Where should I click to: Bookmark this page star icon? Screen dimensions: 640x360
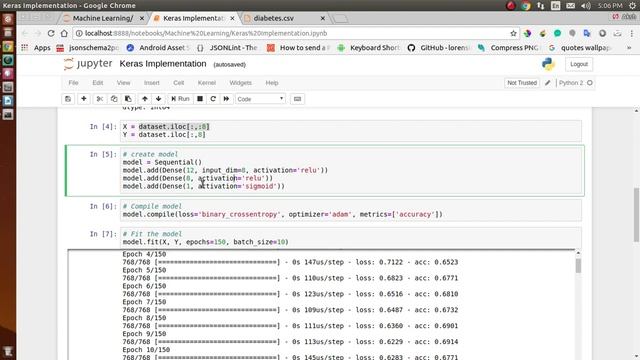click(513, 33)
